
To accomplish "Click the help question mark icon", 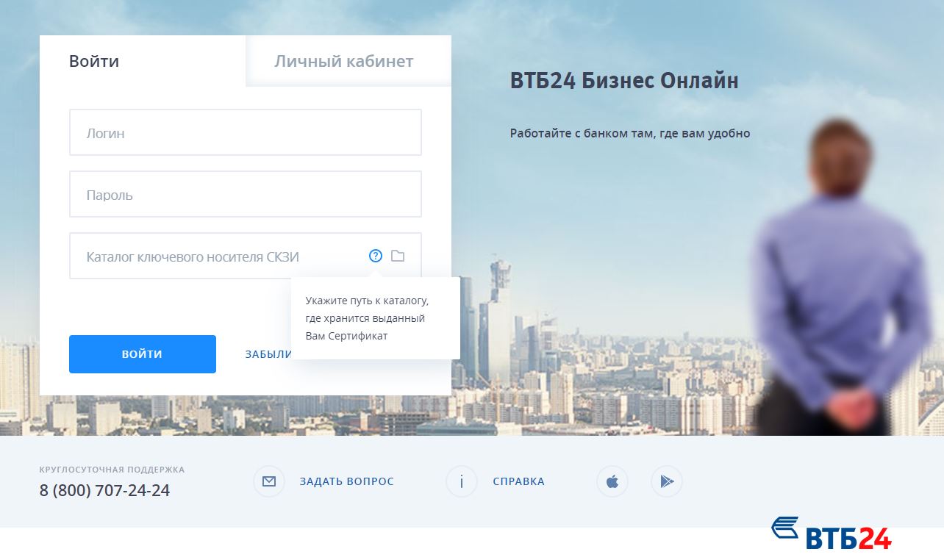I will pyautogui.click(x=376, y=256).
